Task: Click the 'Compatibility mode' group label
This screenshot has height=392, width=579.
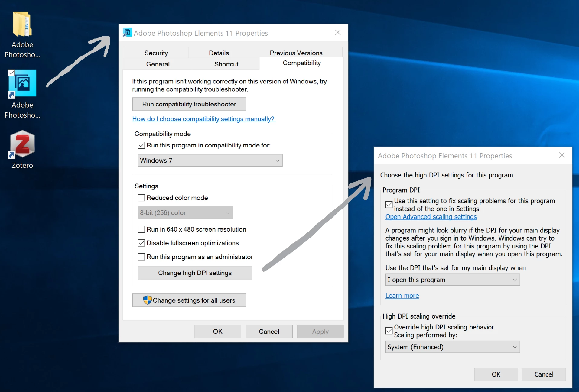Action: pyautogui.click(x=163, y=134)
